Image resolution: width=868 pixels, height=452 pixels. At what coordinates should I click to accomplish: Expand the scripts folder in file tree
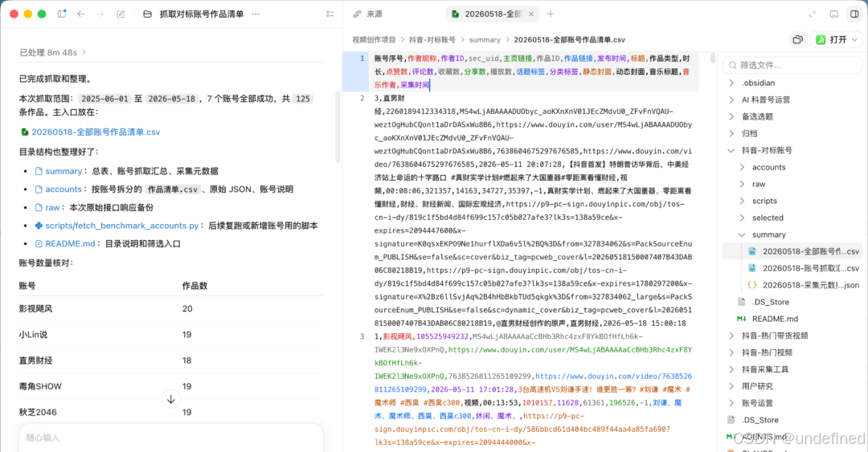(x=742, y=201)
